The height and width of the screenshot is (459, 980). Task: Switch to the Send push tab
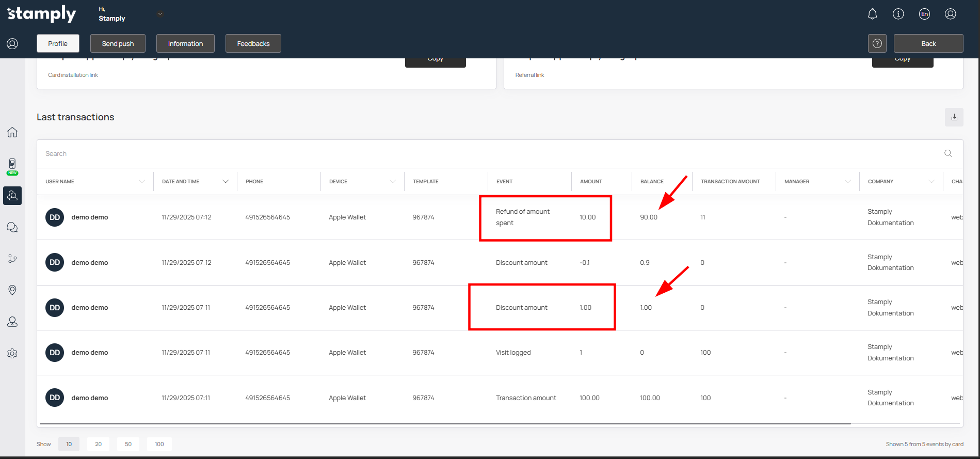[x=118, y=43]
